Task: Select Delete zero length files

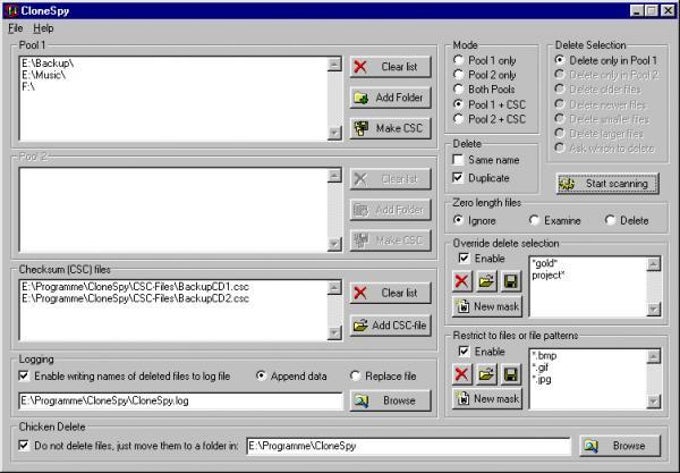Action: pyautogui.click(x=627, y=221)
